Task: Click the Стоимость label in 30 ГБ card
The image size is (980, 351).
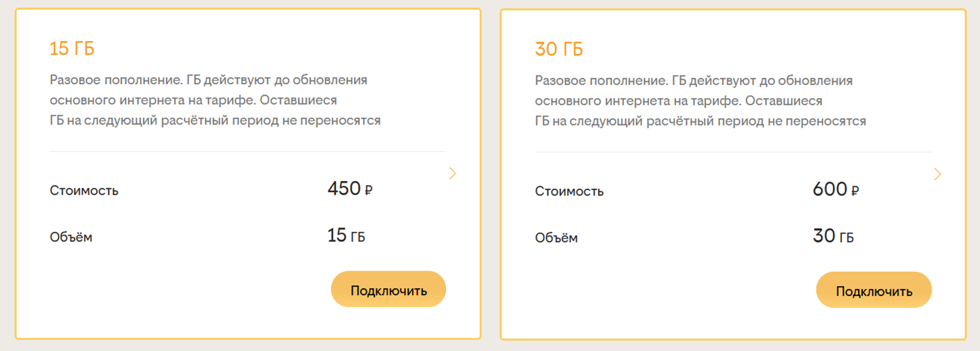Action: [x=569, y=192]
